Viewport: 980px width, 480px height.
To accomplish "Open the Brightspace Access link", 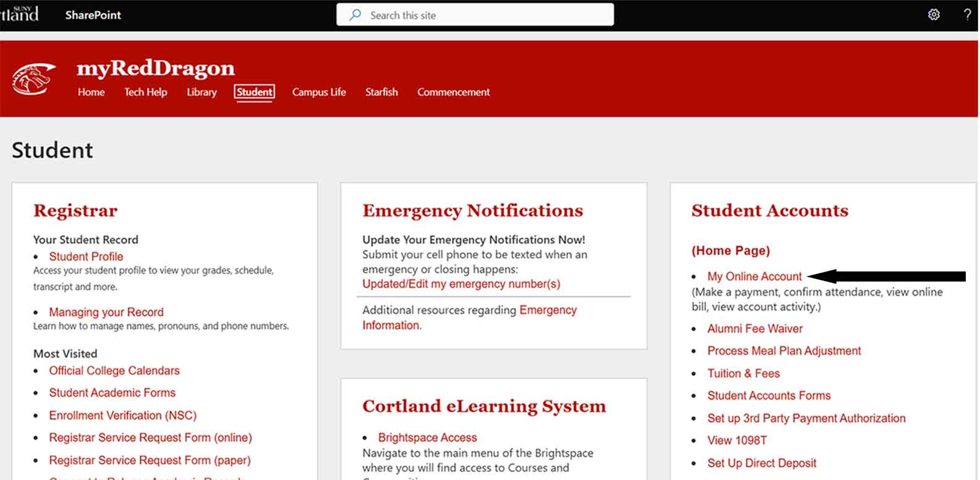I will pyautogui.click(x=427, y=438).
